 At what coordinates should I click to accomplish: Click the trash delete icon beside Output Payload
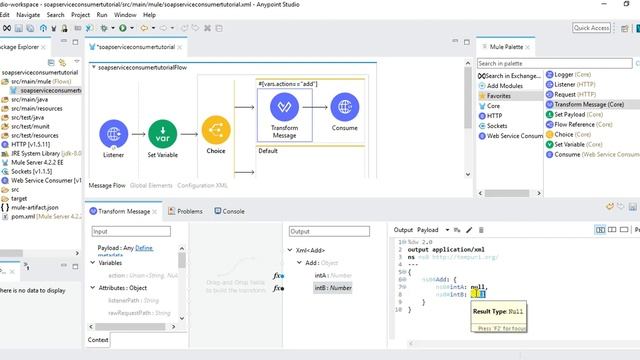[x=481, y=230]
